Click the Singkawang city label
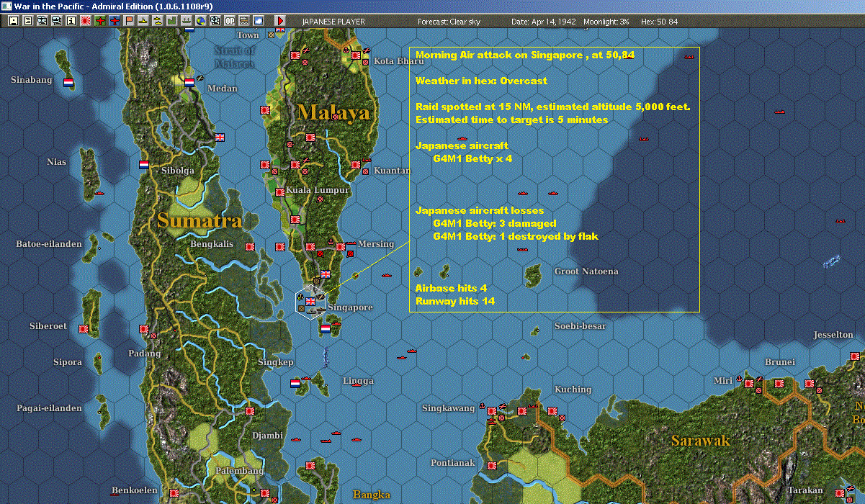The image size is (865, 504). coord(448,408)
